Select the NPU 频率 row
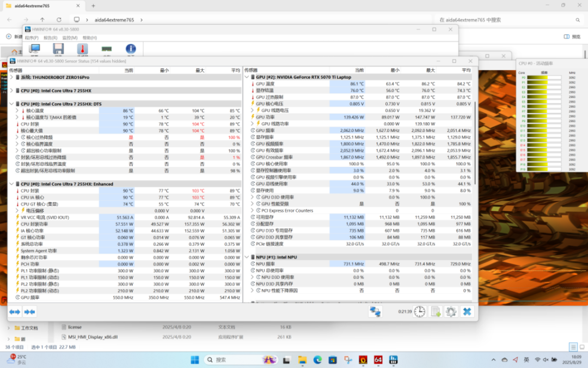This screenshot has height=368, width=588. click(x=361, y=264)
